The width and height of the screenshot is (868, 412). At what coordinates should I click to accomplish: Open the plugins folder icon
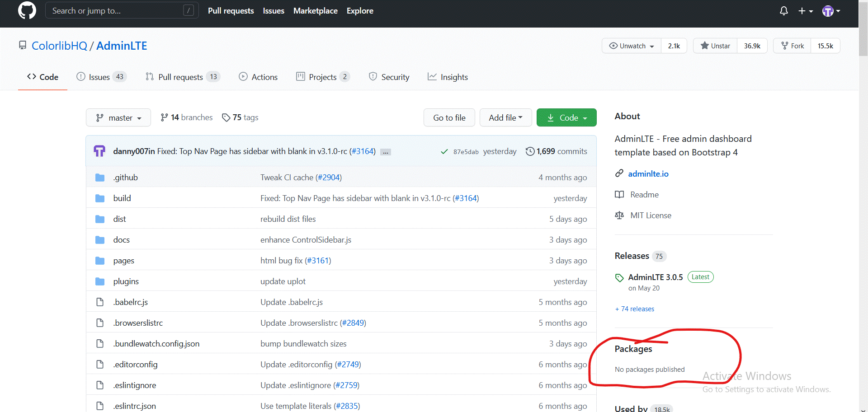100,281
